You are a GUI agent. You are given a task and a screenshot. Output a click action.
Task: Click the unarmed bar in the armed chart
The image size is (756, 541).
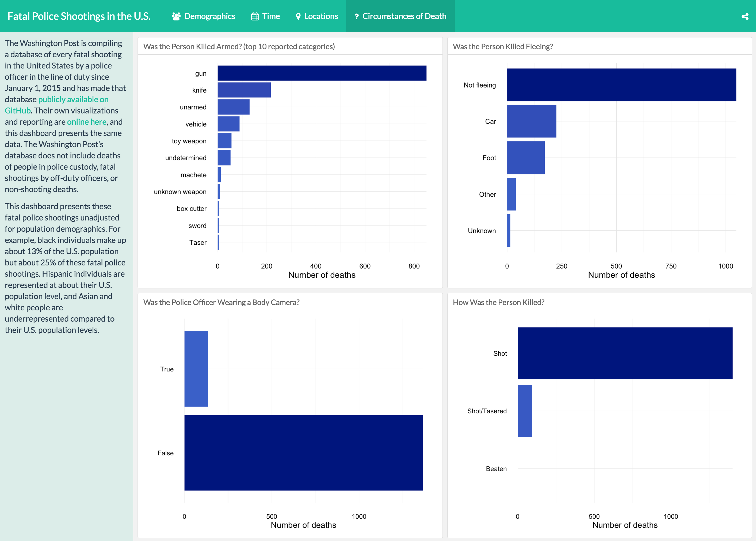coord(234,107)
